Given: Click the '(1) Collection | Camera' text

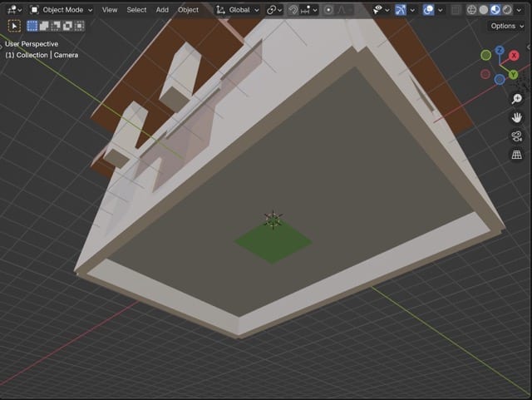Looking at the screenshot, I should [x=42, y=55].
